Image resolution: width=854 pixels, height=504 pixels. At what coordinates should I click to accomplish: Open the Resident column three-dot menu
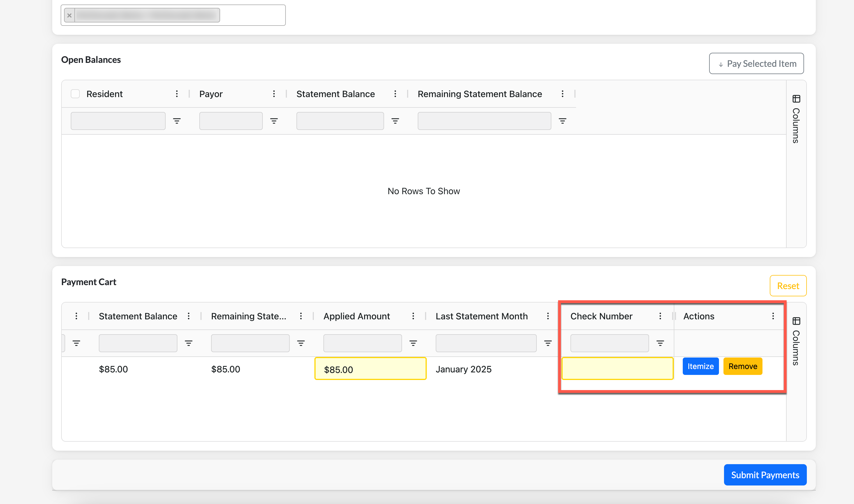(x=177, y=94)
